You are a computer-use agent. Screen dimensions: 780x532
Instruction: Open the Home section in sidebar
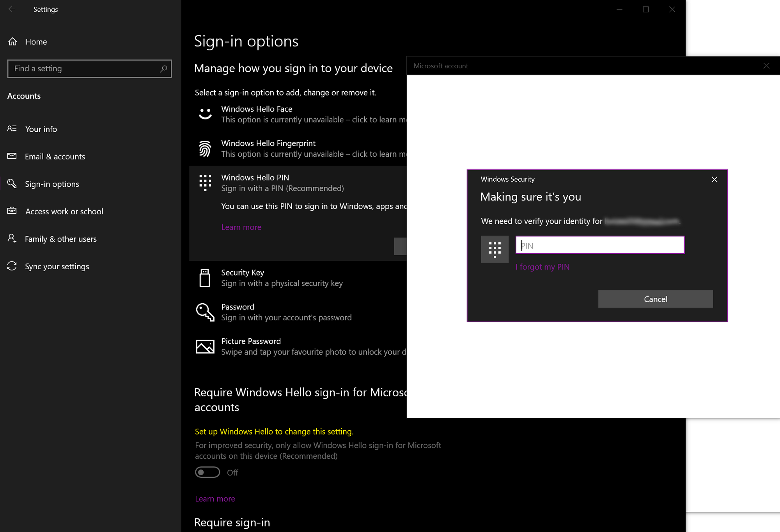[36, 42]
